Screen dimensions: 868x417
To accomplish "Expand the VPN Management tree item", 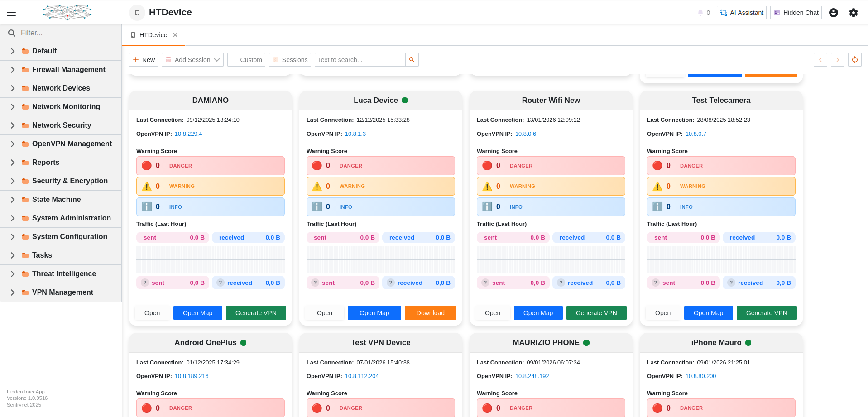I will tap(13, 292).
